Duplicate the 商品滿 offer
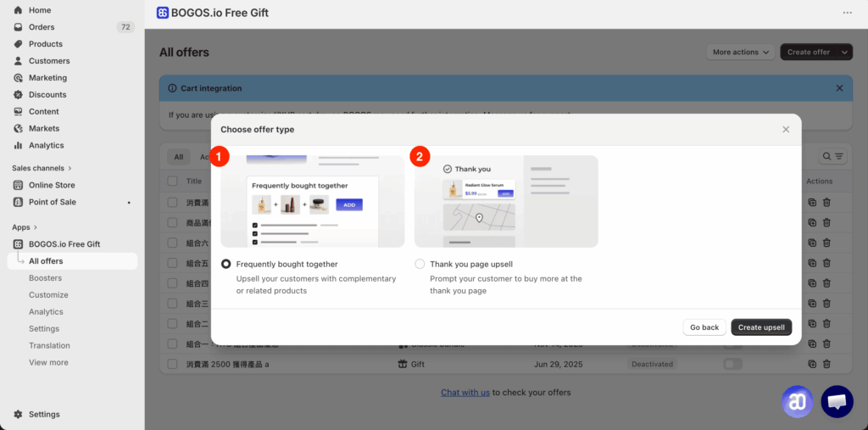 812,222
